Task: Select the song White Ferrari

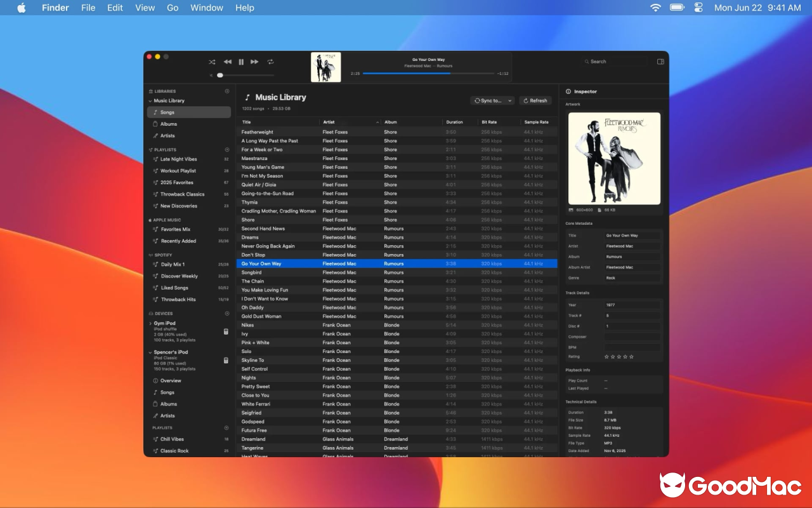Action: tap(397, 404)
